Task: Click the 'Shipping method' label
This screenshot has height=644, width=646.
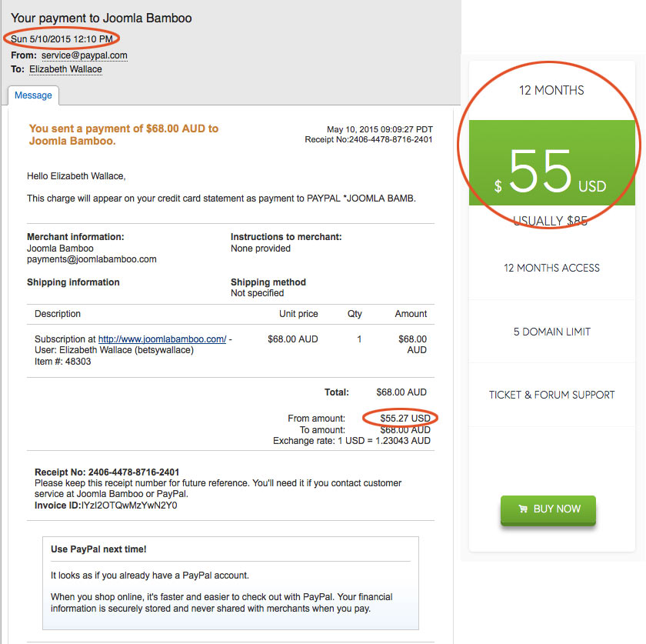Action: click(x=268, y=282)
